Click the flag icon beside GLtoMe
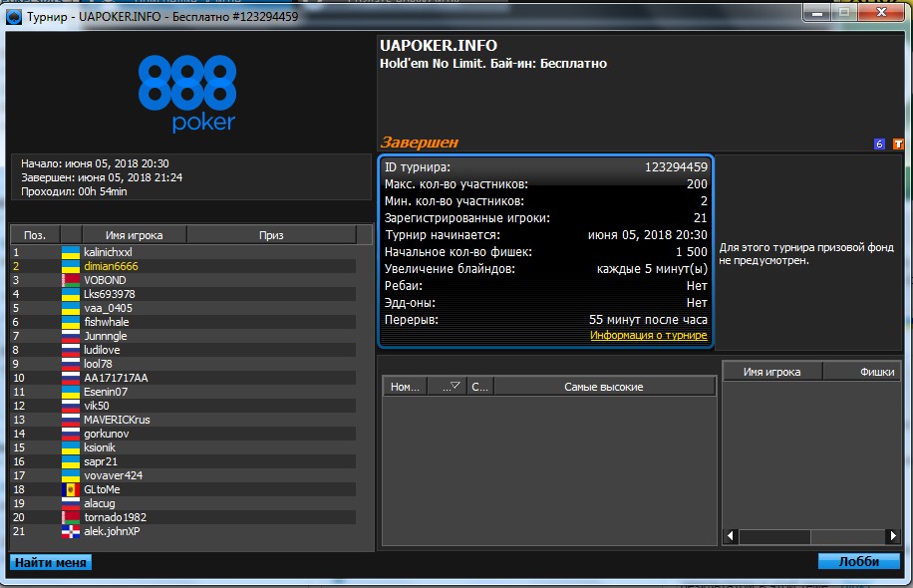 tap(71, 489)
